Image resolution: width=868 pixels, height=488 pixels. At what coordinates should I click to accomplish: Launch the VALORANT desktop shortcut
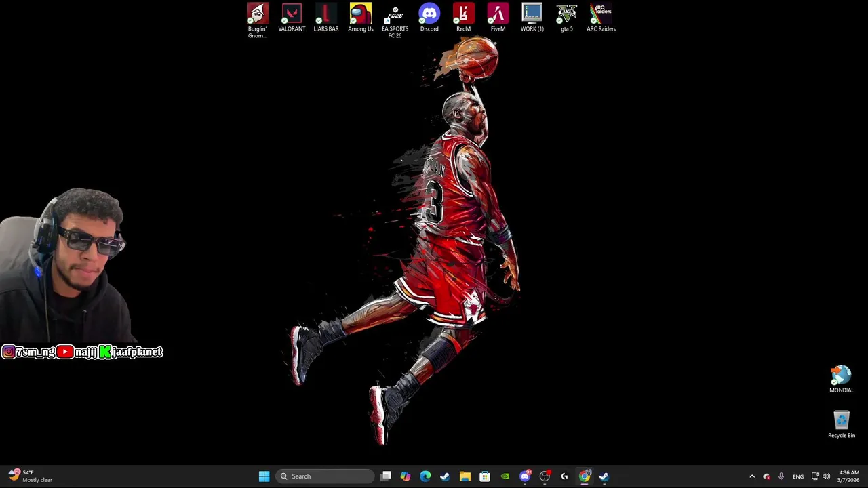(x=292, y=18)
